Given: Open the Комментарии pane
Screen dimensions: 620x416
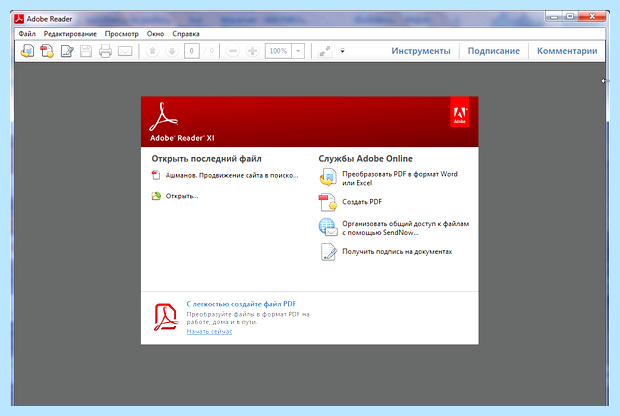Looking at the screenshot, I should 567,51.
